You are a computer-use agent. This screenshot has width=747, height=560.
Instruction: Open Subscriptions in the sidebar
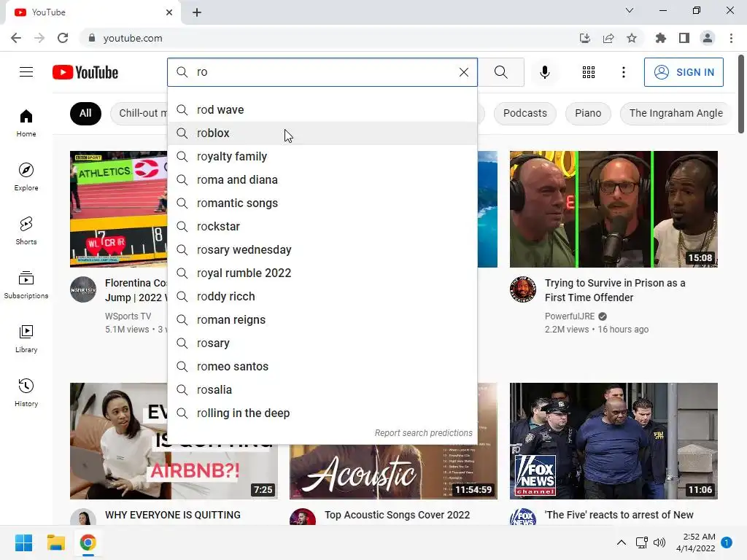click(x=26, y=285)
